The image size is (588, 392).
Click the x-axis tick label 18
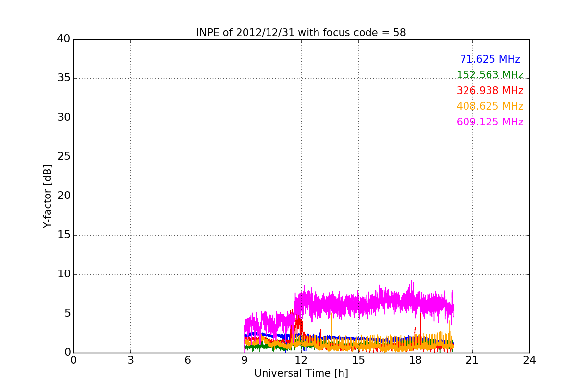coord(415,360)
